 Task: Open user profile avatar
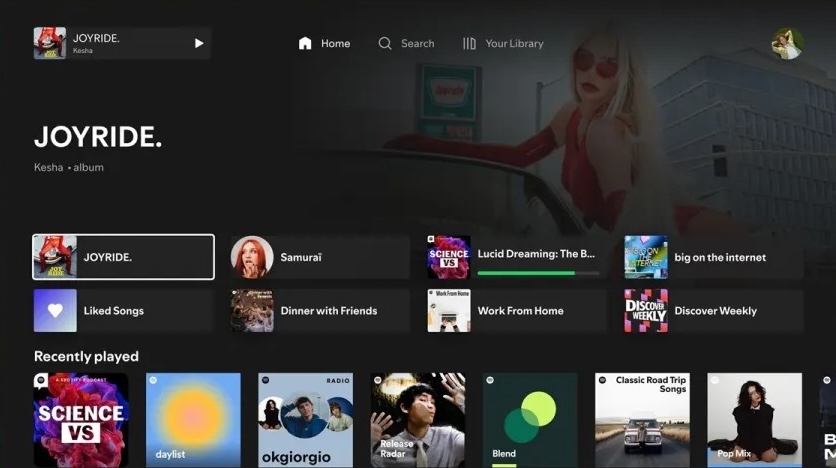click(787, 43)
